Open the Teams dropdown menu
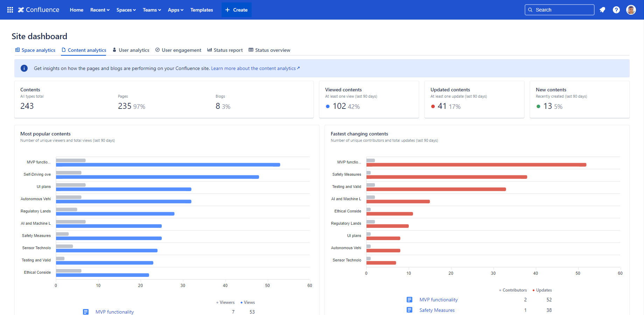 point(152,10)
